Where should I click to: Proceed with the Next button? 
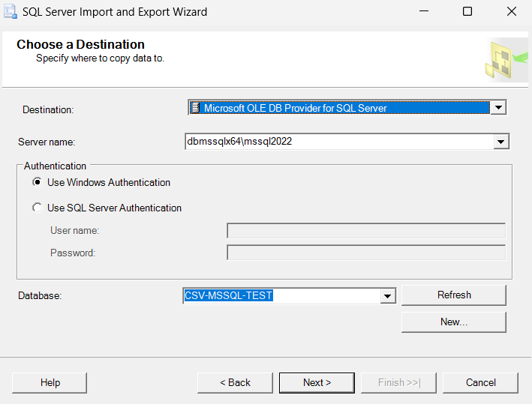tap(317, 383)
